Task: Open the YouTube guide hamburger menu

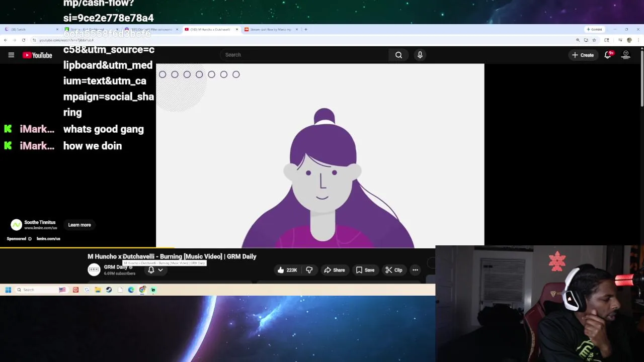Action: 11,55
